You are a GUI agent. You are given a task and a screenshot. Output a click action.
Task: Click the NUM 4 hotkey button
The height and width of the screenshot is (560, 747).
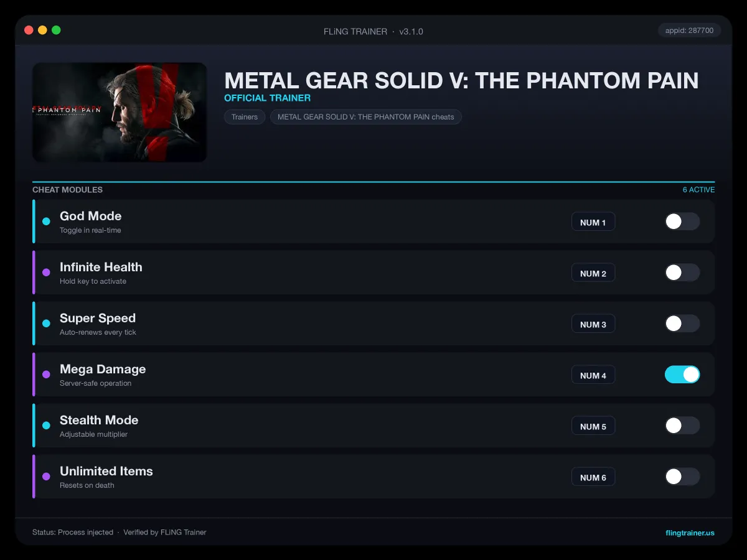(x=593, y=375)
